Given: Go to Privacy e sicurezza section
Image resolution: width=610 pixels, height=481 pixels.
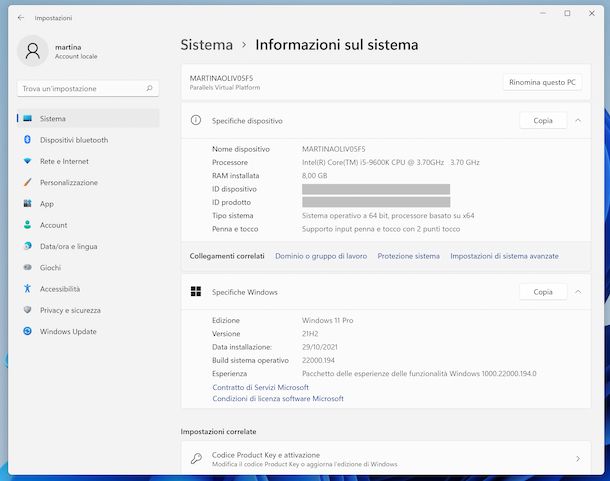Looking at the screenshot, I should (88, 310).
